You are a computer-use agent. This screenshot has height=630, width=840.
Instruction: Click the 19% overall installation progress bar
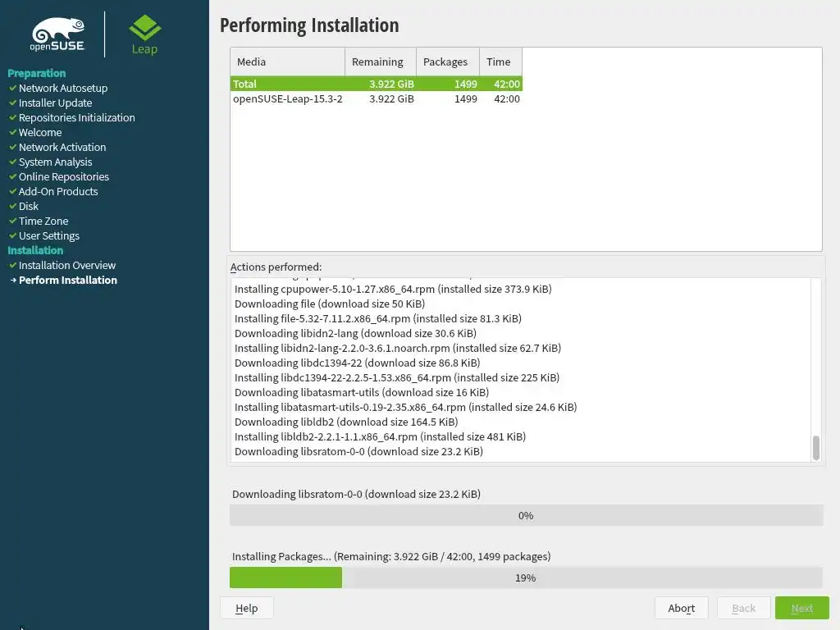pos(526,577)
